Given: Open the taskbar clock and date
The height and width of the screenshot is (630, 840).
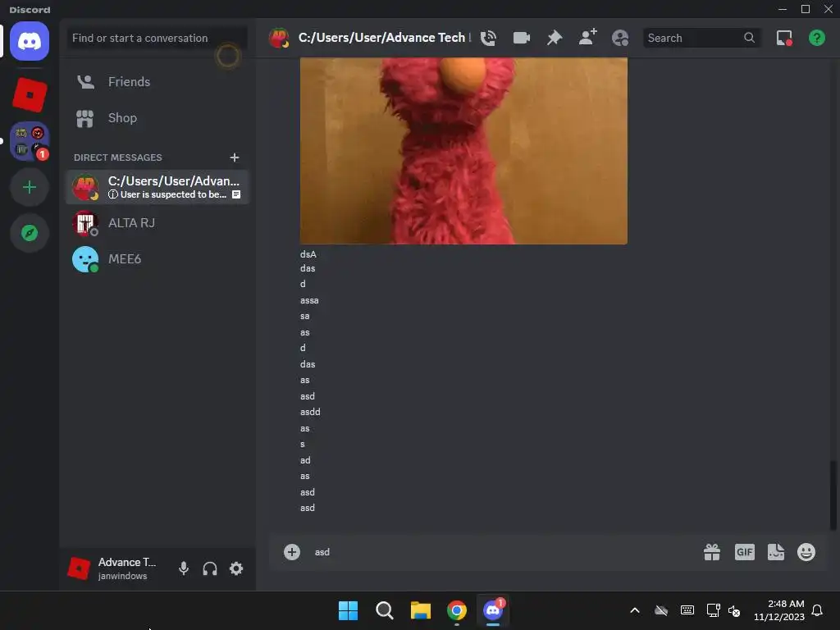Looking at the screenshot, I should pos(779,610).
